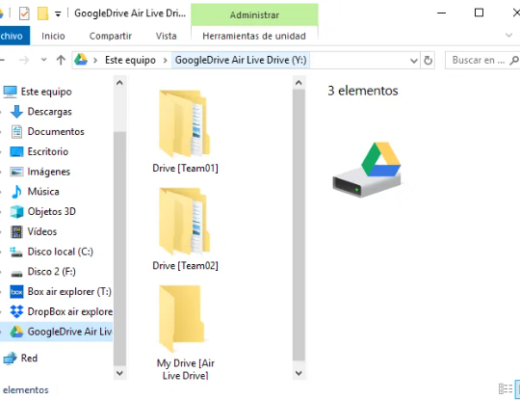Open Herramientas de unidad tab
The width and height of the screenshot is (520, 400).
coord(254,36)
